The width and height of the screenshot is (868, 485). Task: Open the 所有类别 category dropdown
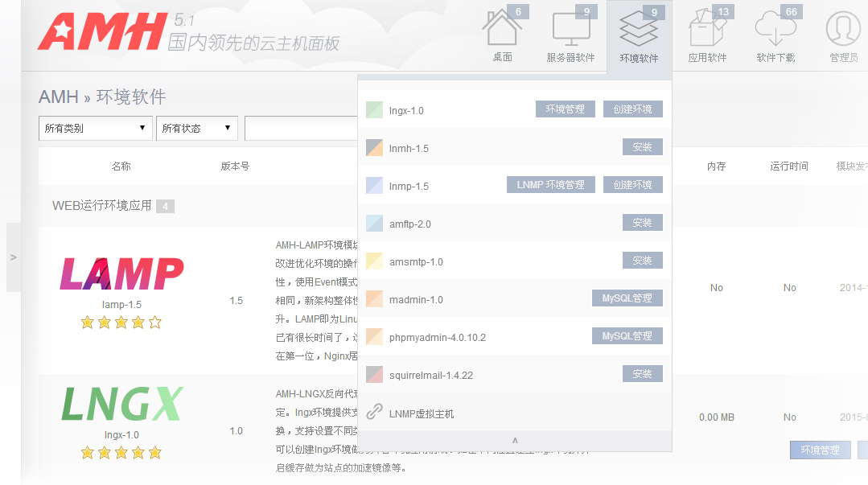pyautogui.click(x=96, y=128)
